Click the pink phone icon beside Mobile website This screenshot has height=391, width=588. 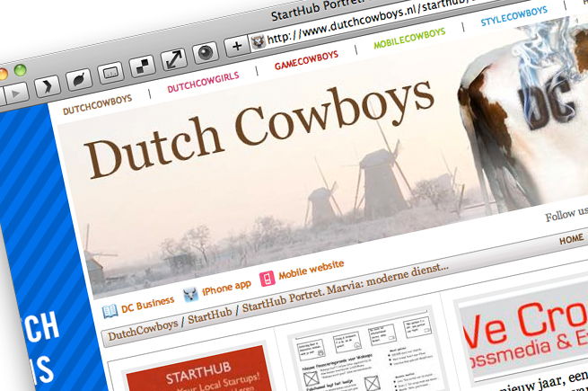267,279
